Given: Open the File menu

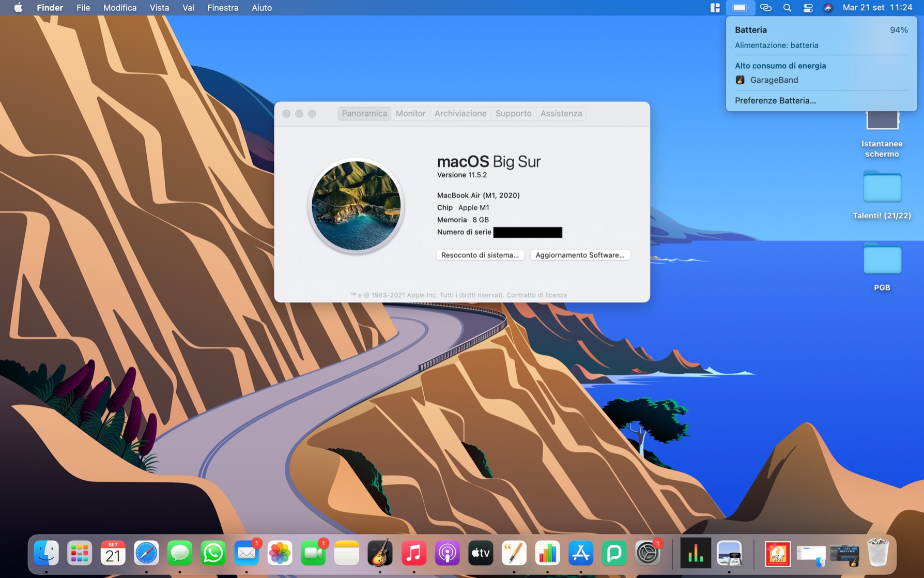Looking at the screenshot, I should click(x=83, y=8).
